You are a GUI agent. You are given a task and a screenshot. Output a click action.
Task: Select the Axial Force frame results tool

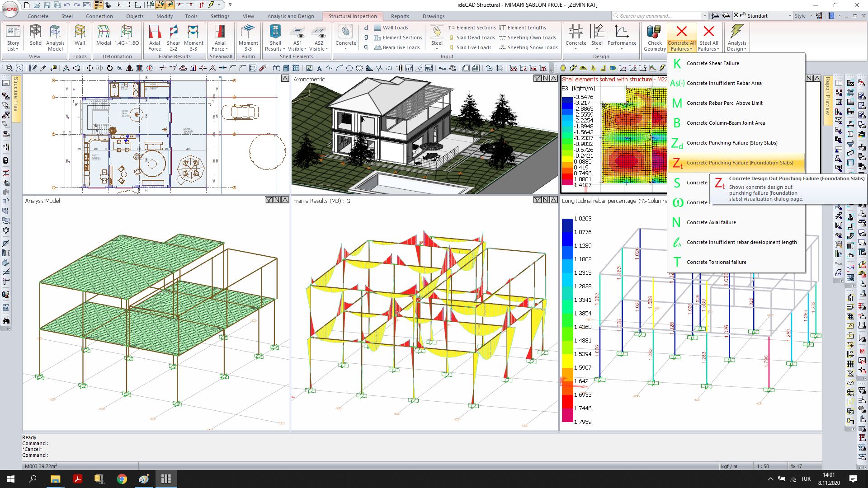tap(155, 37)
